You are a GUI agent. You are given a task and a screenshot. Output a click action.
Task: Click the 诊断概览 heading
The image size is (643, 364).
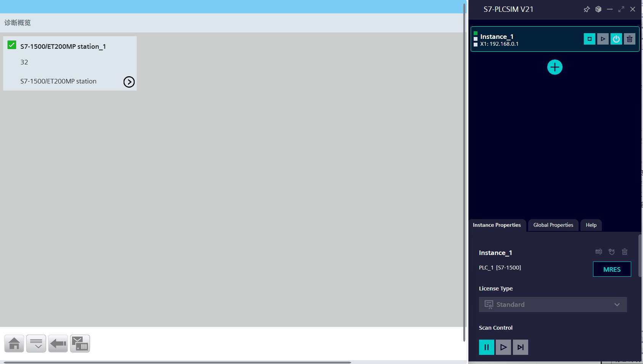click(18, 23)
